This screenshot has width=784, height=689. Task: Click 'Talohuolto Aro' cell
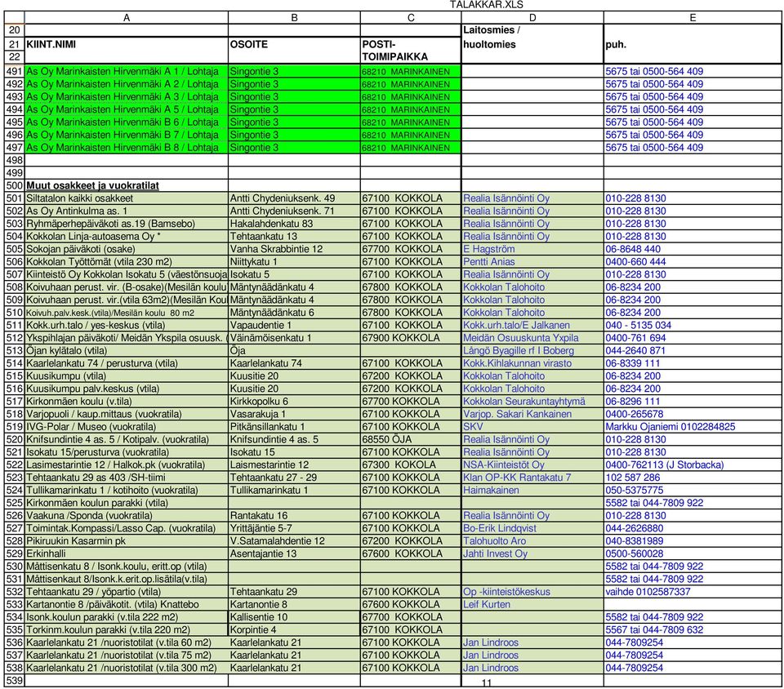[x=532, y=540]
